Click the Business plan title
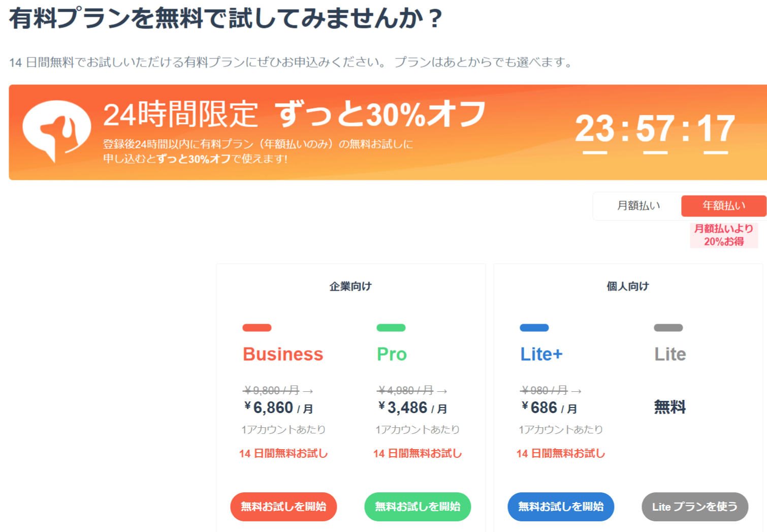 283,354
